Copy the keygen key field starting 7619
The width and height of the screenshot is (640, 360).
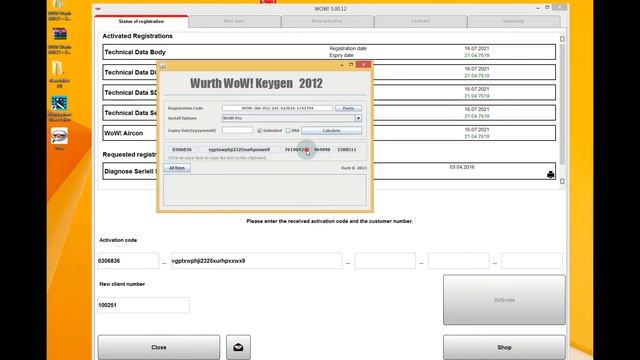tap(296, 150)
